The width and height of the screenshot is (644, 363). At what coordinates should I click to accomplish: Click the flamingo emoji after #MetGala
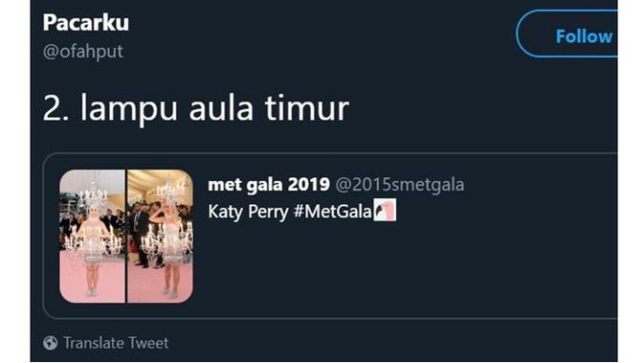pyautogui.click(x=385, y=210)
